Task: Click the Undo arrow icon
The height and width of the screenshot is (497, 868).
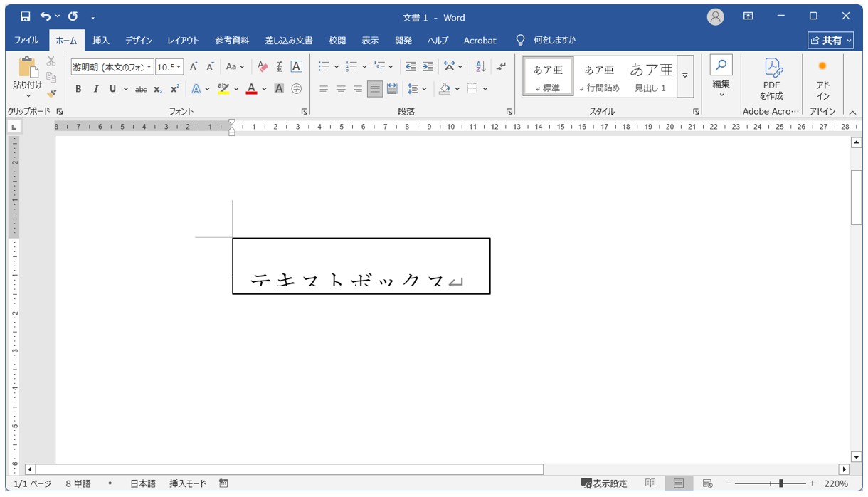Action: click(46, 16)
